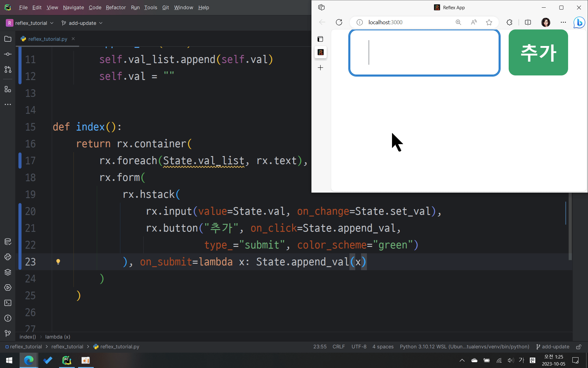Click the intention light bulb on line 23
Screen dimensions: 588x368
[x=58, y=262]
